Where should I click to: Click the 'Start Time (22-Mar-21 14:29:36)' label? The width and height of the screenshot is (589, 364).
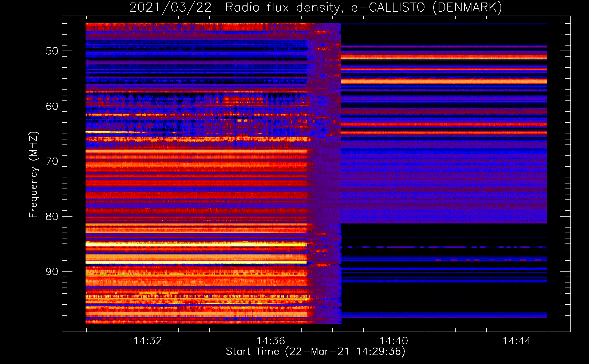316,352
